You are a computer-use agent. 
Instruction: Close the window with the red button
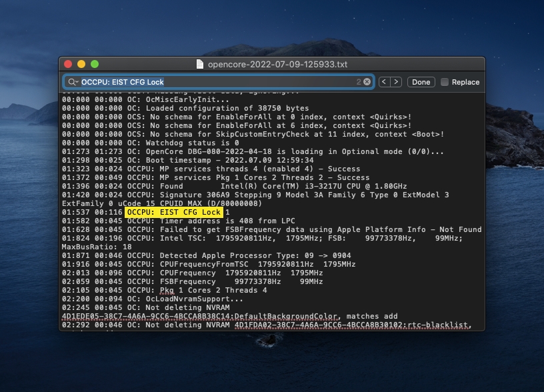click(68, 65)
